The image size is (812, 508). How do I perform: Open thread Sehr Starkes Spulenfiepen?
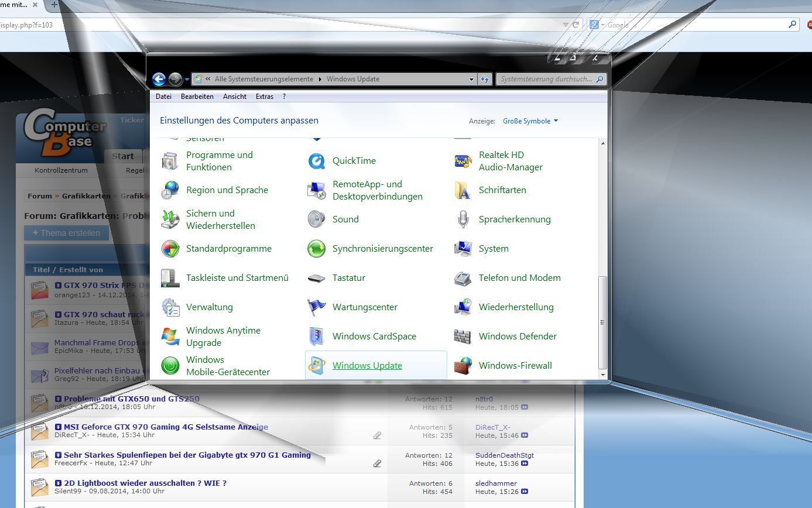[187, 455]
